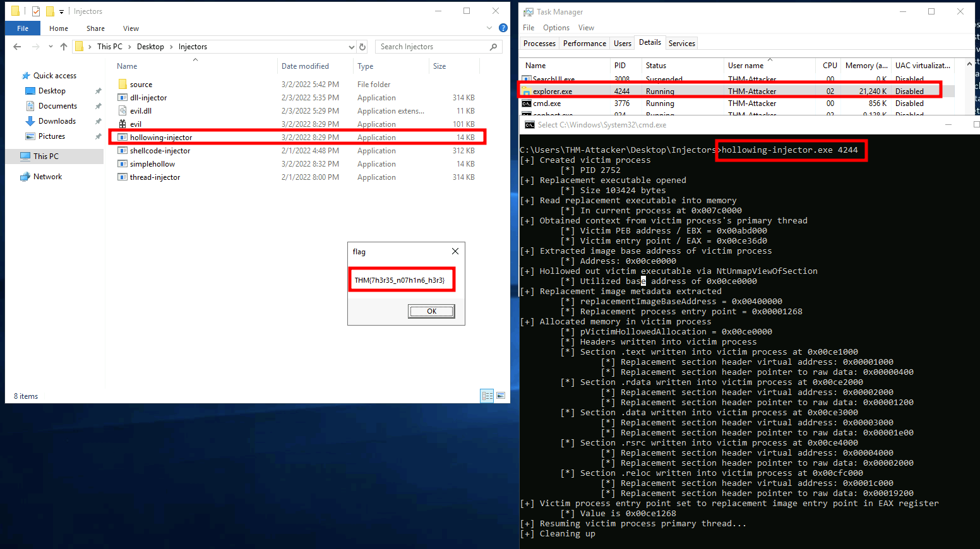Screen dimensions: 980x549
Task: Click OK in the flag dialog
Action: tap(431, 311)
